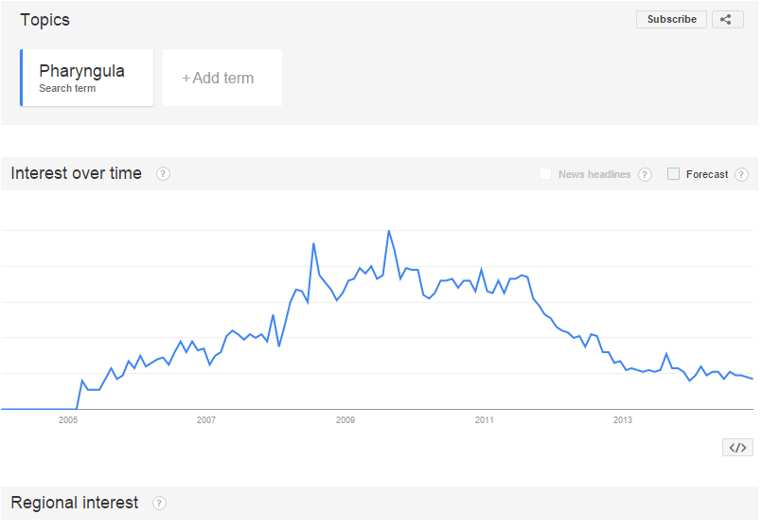
Task: Click the plus sign in Add term
Action: point(186,79)
